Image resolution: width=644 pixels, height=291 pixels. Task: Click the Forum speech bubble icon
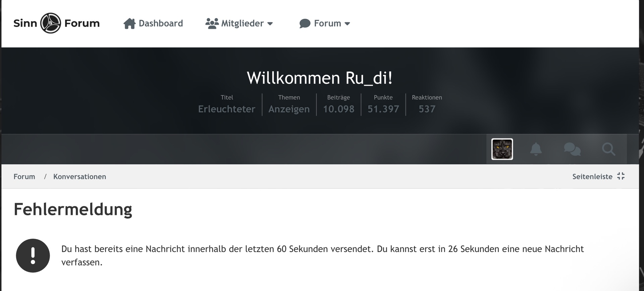[305, 23]
